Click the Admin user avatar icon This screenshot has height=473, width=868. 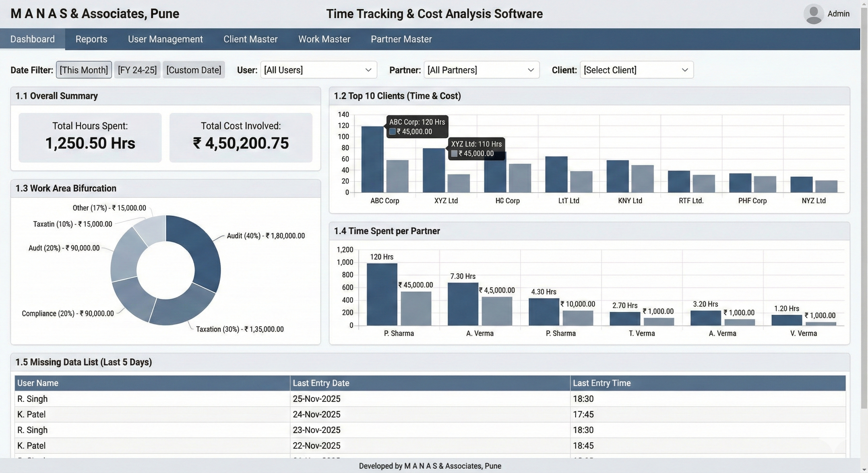813,14
